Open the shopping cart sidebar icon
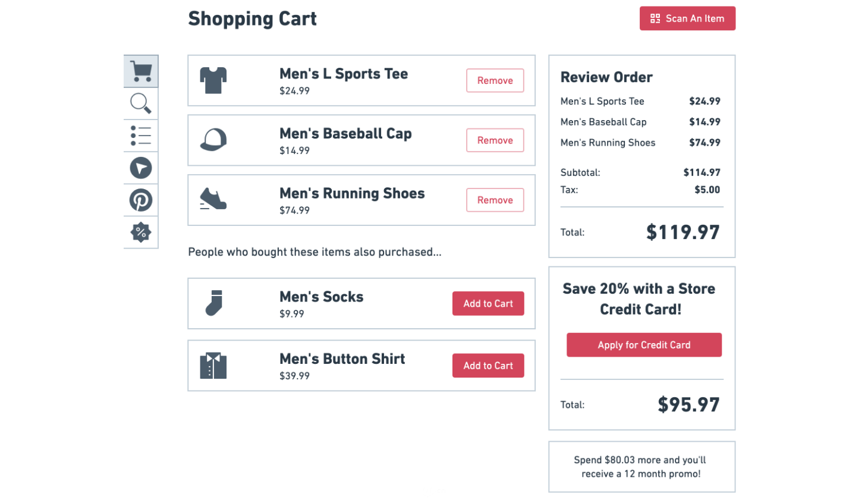The width and height of the screenshot is (868, 500). click(x=141, y=71)
